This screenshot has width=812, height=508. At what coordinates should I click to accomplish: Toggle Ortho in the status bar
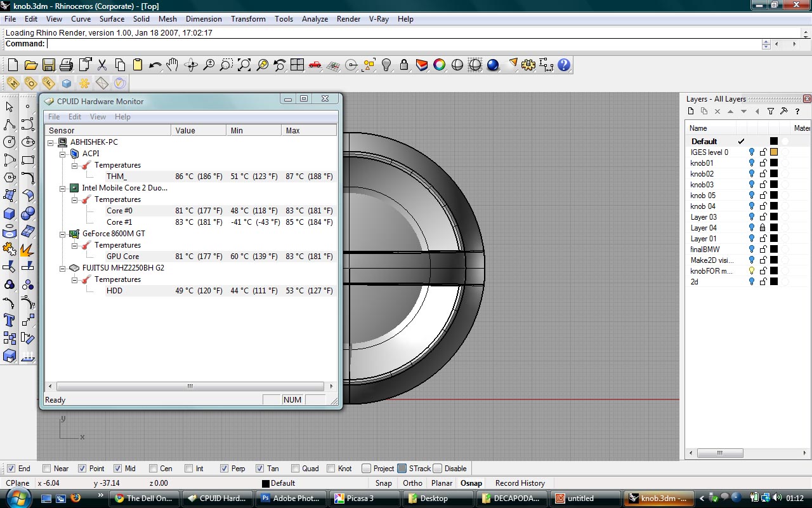coord(412,483)
